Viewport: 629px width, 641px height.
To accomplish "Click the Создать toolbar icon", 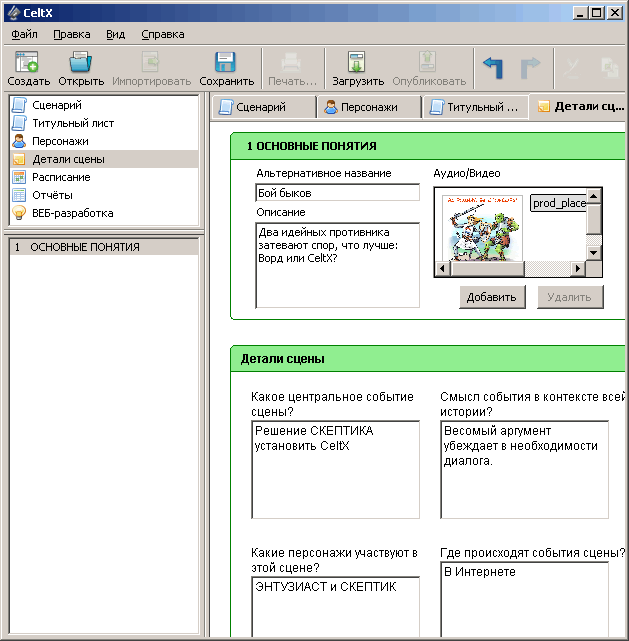I will pyautogui.click(x=27, y=62).
